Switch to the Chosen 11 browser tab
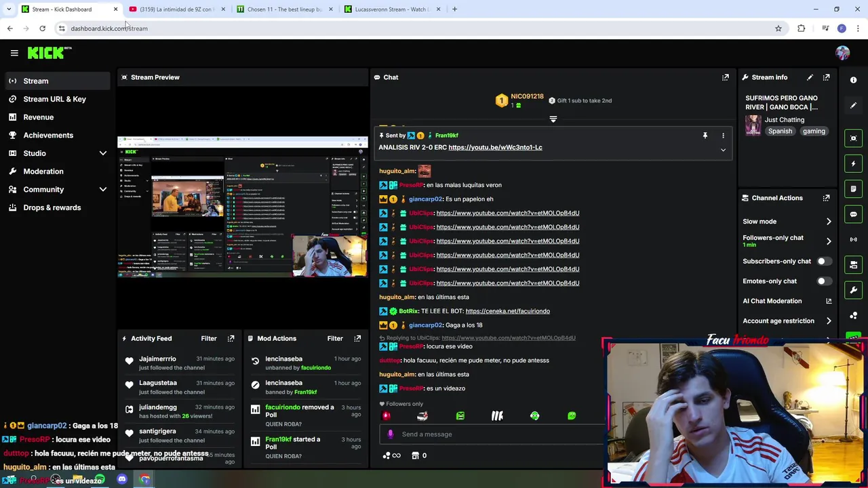 click(285, 9)
